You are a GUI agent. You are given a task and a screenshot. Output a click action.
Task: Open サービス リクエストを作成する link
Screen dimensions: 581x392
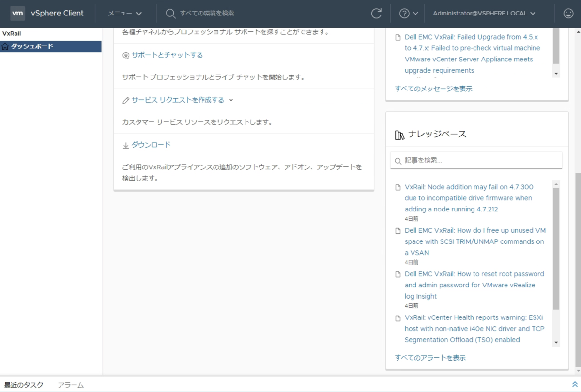[x=178, y=100]
